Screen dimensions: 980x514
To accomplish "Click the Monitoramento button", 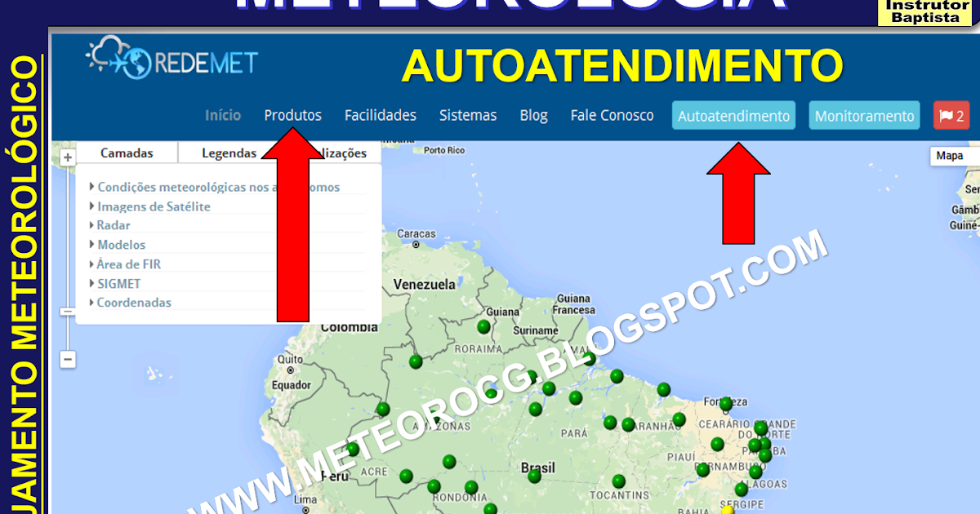I will 864,115.
